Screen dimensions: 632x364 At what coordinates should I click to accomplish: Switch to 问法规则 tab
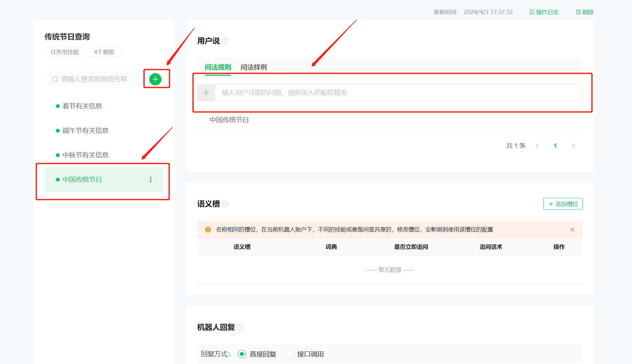(218, 67)
